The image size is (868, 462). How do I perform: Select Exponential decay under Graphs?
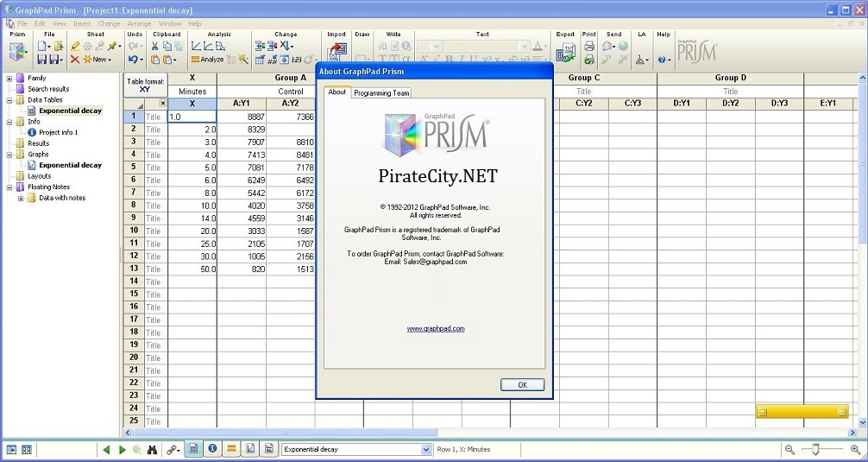[x=70, y=165]
